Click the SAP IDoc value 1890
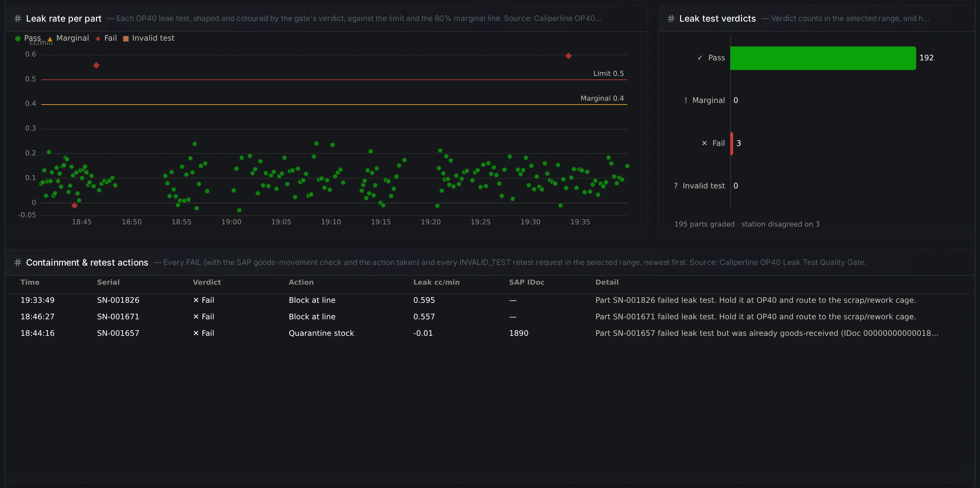This screenshot has height=488, width=980. point(519,333)
